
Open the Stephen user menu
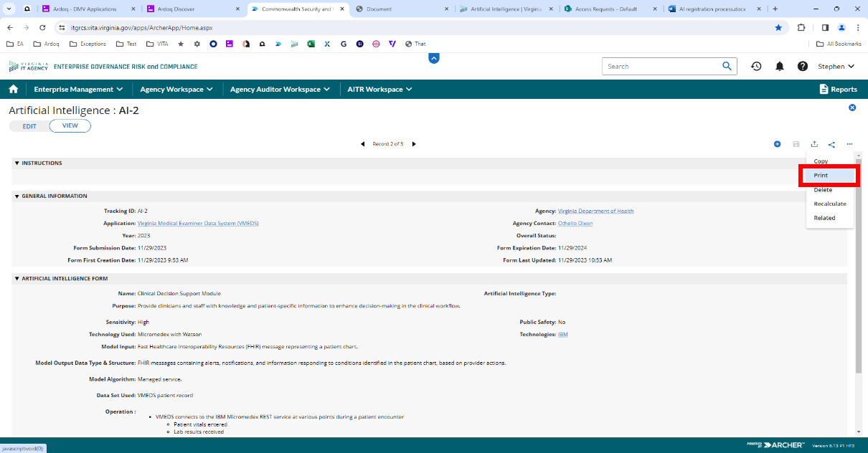(836, 67)
